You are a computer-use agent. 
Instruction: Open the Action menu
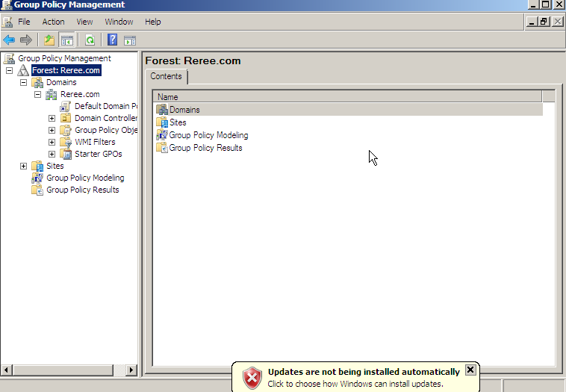pyautogui.click(x=54, y=22)
